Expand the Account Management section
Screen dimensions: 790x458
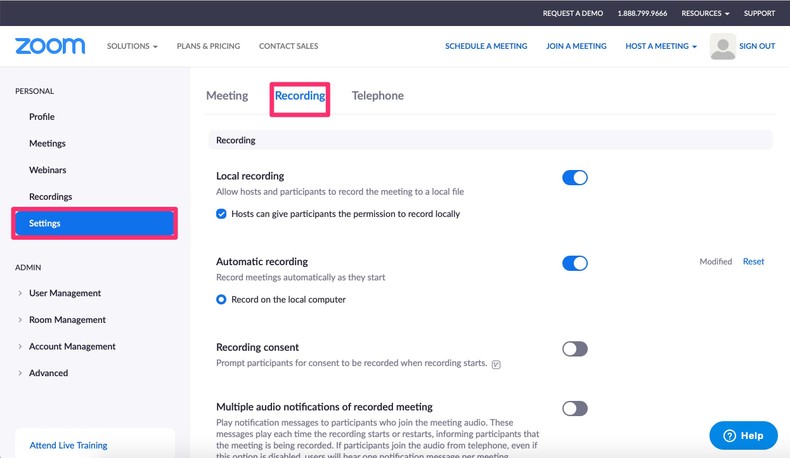point(72,346)
